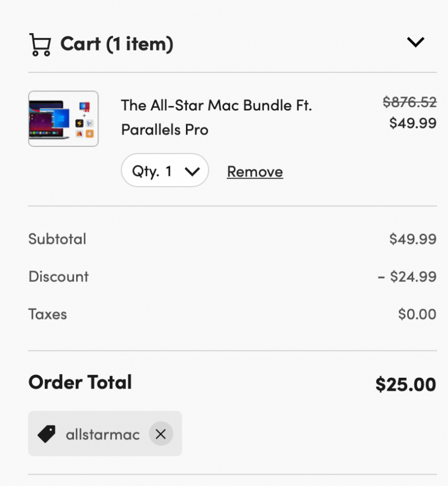The image size is (448, 486).
Task: Click the allstarmac coupon code text
Action: (102, 434)
